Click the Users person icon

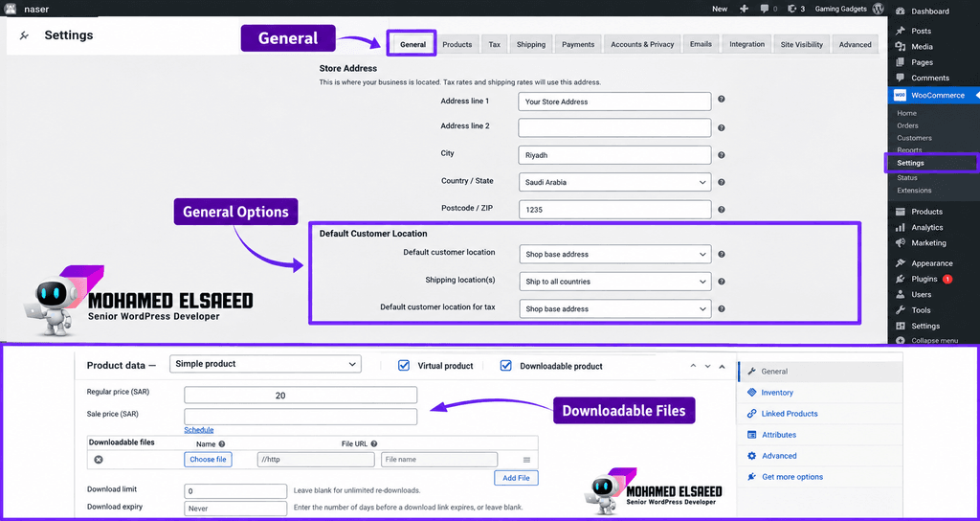click(x=900, y=295)
